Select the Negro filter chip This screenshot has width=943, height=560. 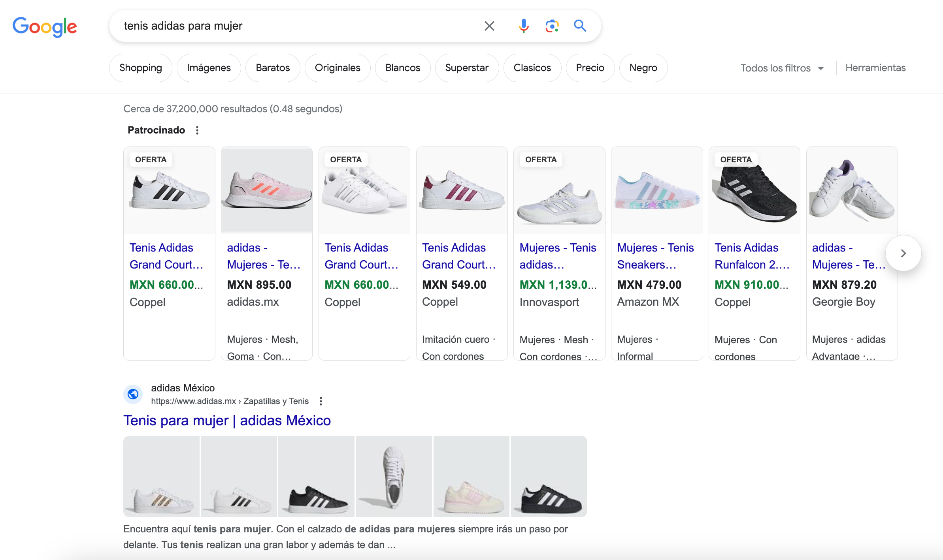pyautogui.click(x=643, y=68)
